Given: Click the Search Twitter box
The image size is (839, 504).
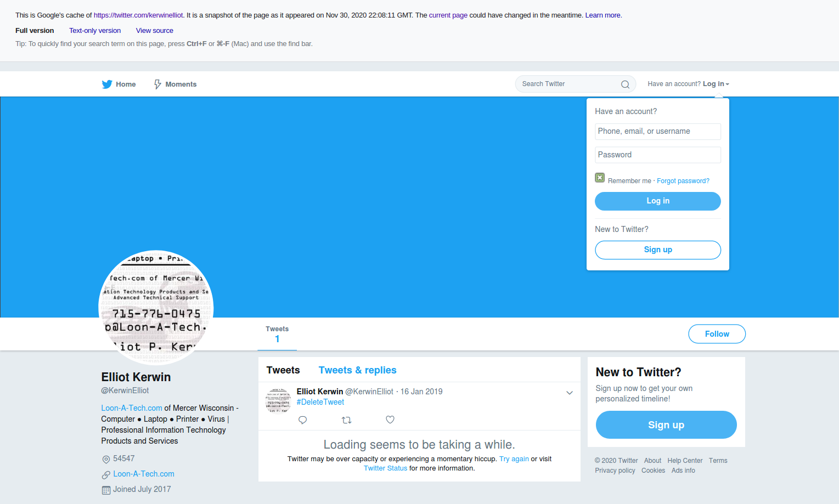Looking at the screenshot, I should pyautogui.click(x=575, y=84).
